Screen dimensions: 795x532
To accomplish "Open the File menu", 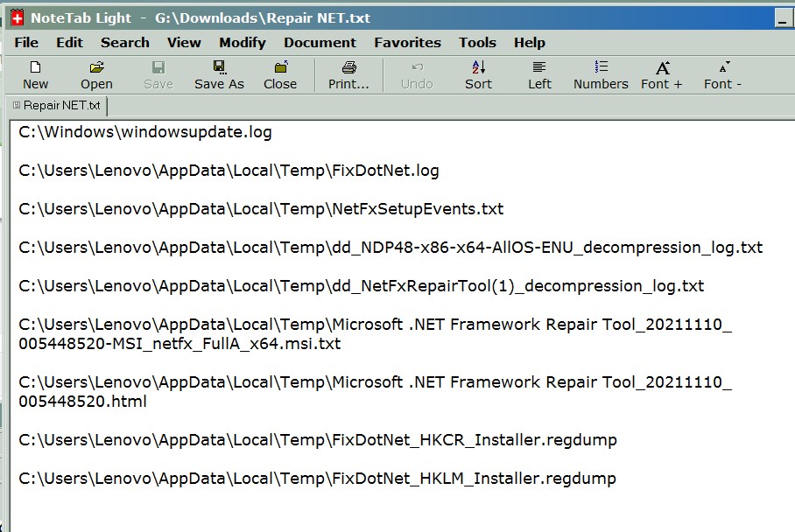I will coord(26,43).
